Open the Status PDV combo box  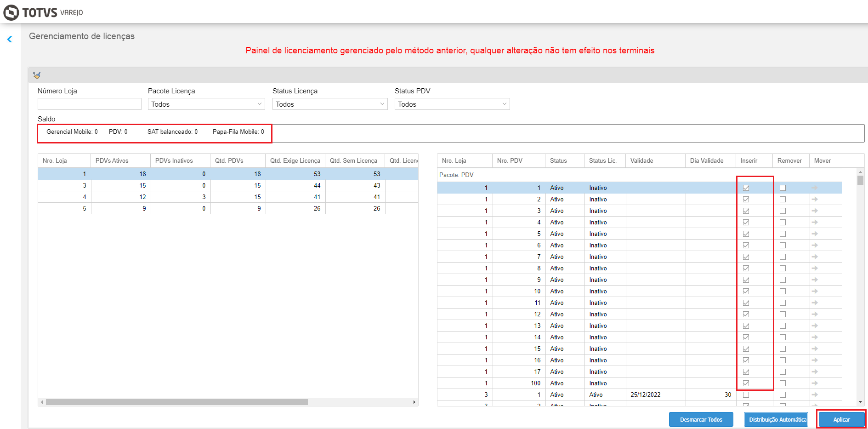(452, 104)
